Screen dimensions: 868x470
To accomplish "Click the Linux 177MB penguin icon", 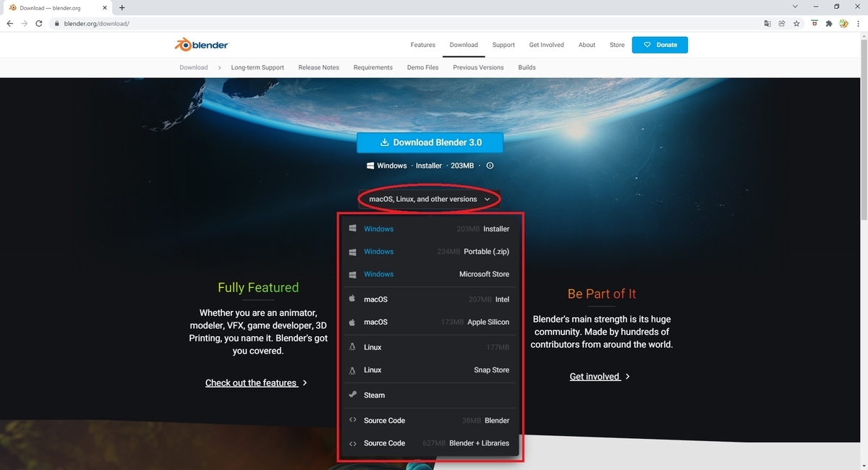I will [352, 347].
